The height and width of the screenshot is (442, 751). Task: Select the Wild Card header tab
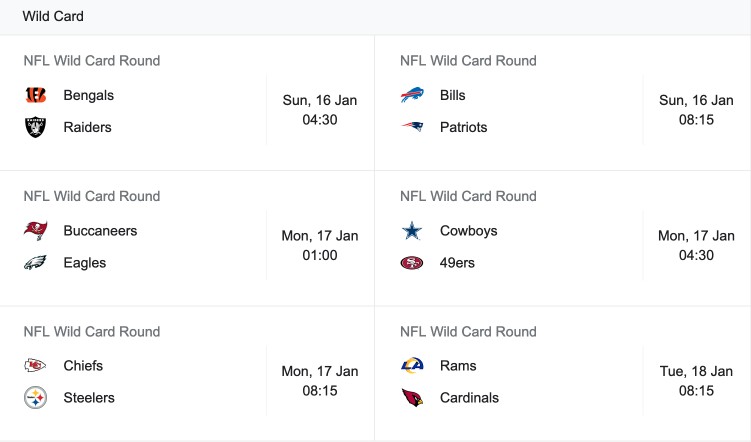click(53, 16)
